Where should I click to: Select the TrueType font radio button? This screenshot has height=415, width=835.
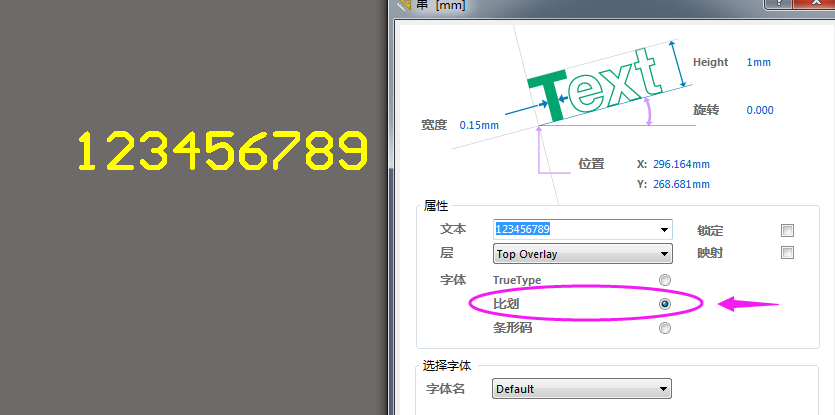pos(665,280)
